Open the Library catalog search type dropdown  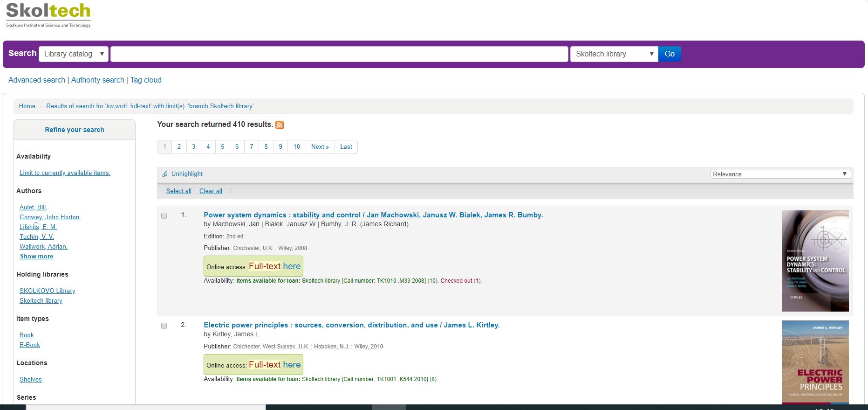pyautogui.click(x=74, y=54)
